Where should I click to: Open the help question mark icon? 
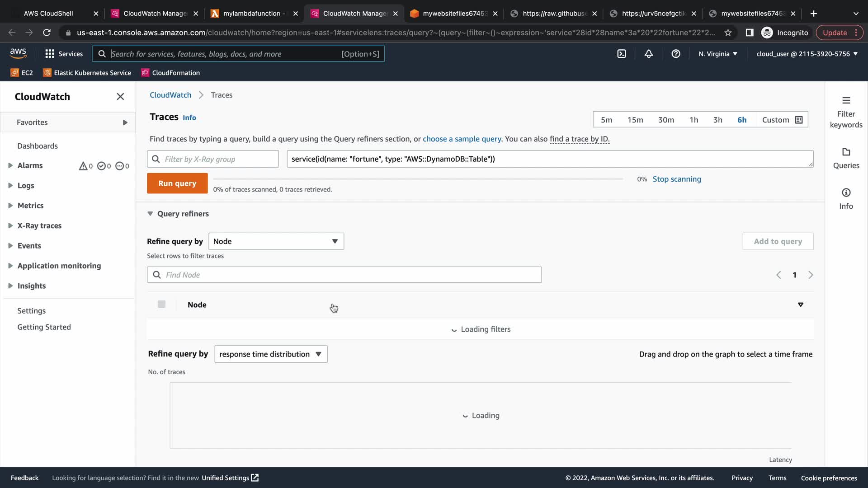[x=676, y=54]
